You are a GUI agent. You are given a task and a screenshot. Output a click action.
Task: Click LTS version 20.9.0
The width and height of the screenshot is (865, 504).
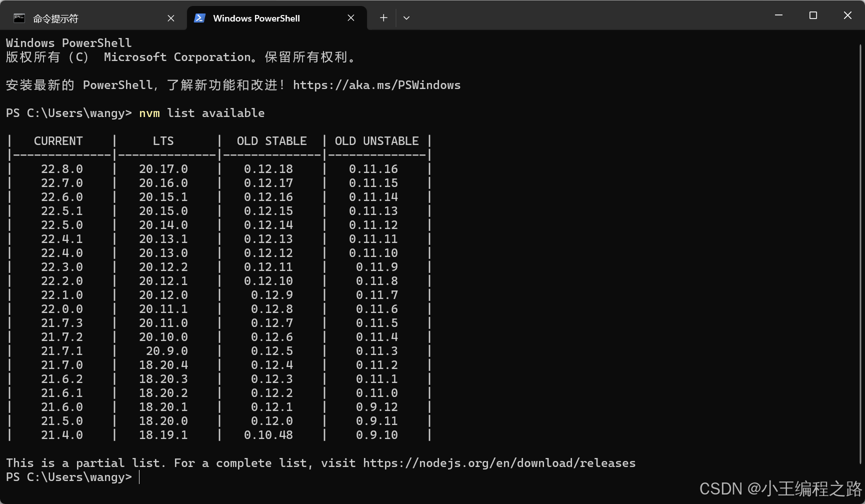tap(167, 351)
